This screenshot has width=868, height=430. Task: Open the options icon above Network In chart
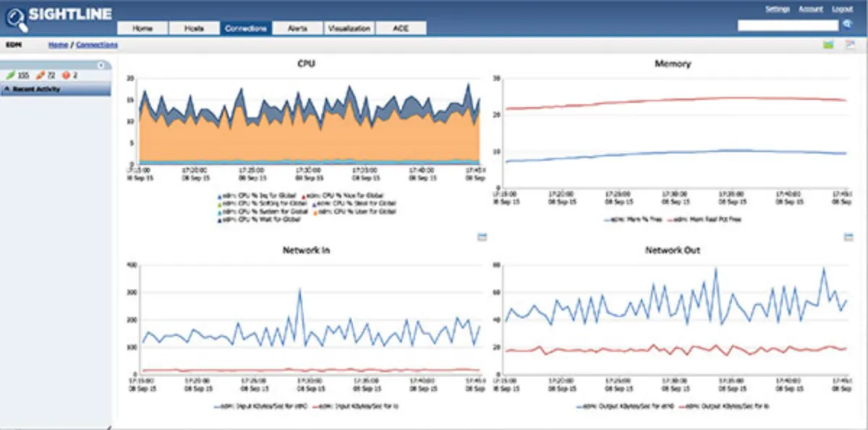(482, 237)
